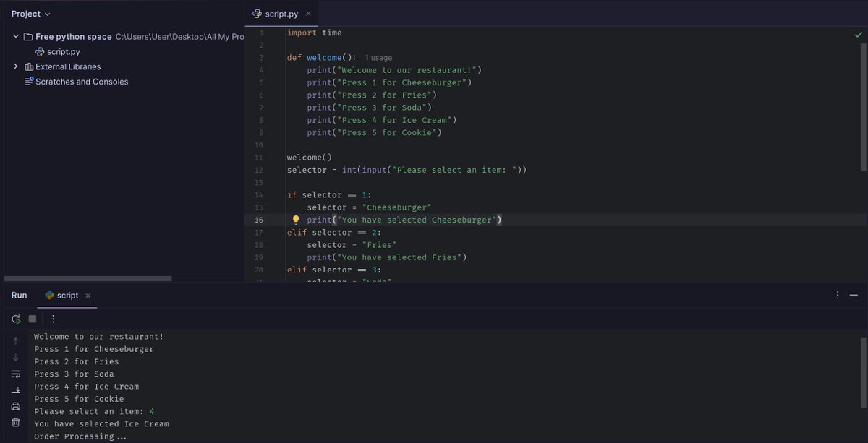
Task: Click the print console output icon
Action: click(x=16, y=406)
